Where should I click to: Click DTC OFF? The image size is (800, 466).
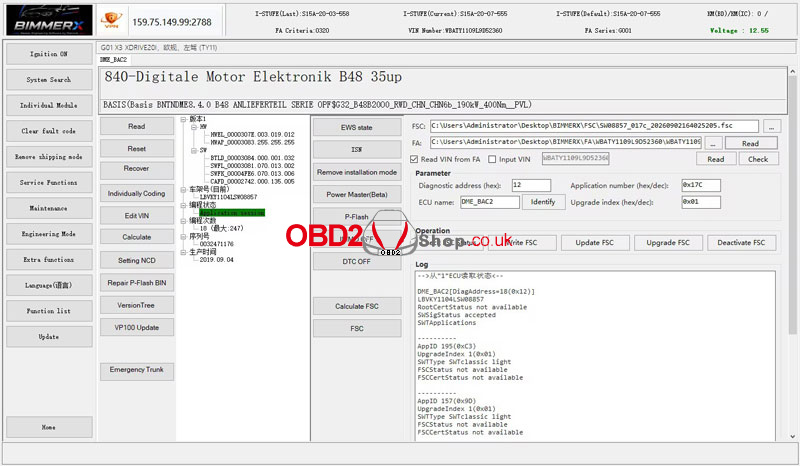point(357,261)
